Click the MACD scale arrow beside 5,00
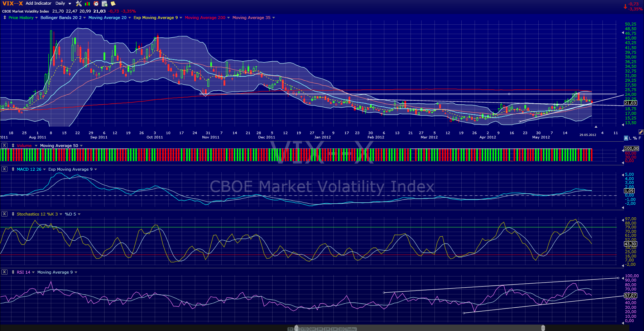The width and height of the screenshot is (644, 331). click(623, 175)
